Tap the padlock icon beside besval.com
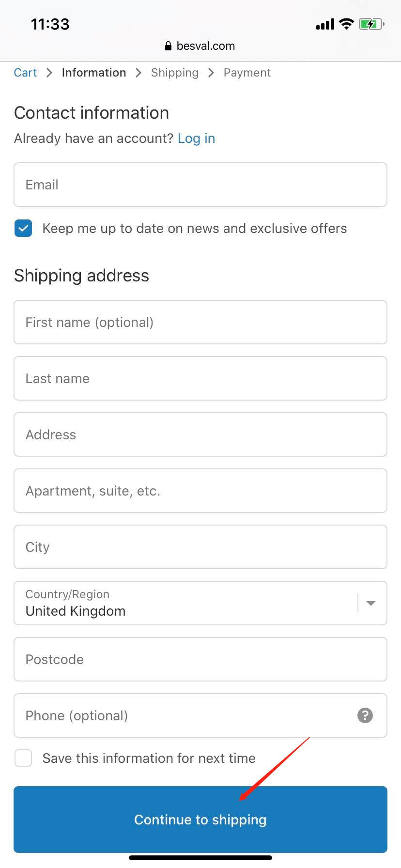Screen dimensions: 401x868 click(x=168, y=46)
